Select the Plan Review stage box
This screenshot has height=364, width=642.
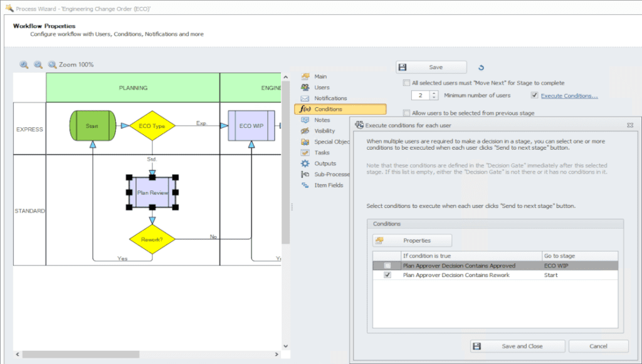point(152,192)
